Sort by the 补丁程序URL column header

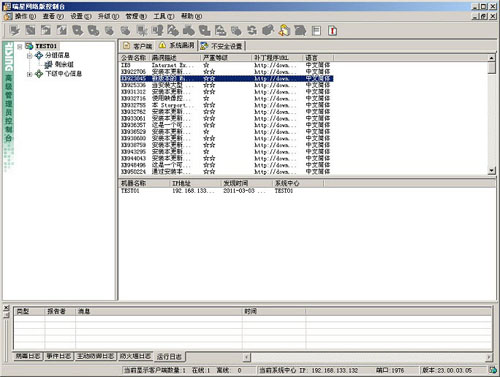[278, 58]
